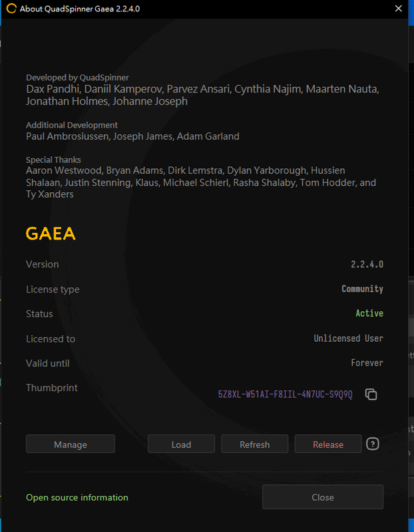Click the Special Thanks heading
Viewport: 414px width, 532px height.
click(53, 160)
